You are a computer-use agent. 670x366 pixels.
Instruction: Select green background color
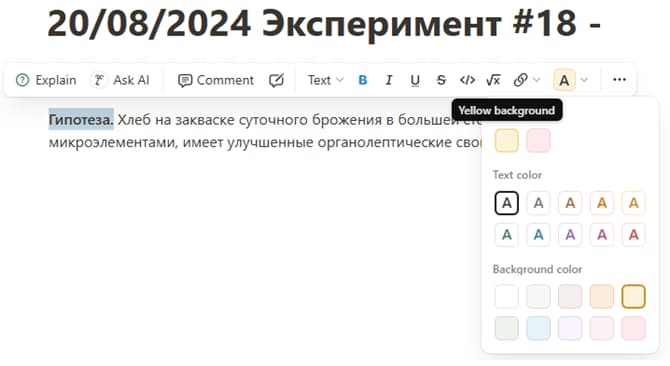[x=506, y=328]
